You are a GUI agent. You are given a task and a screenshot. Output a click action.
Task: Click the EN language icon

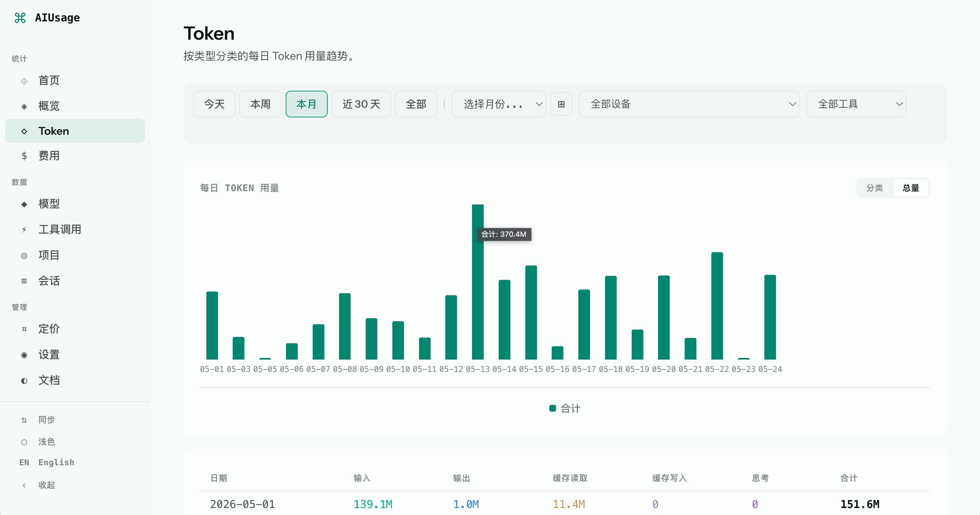click(x=24, y=463)
